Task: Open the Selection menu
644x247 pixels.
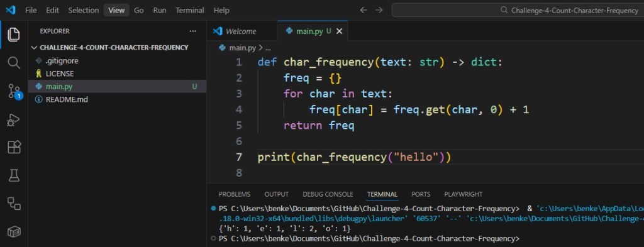Action: [84, 10]
